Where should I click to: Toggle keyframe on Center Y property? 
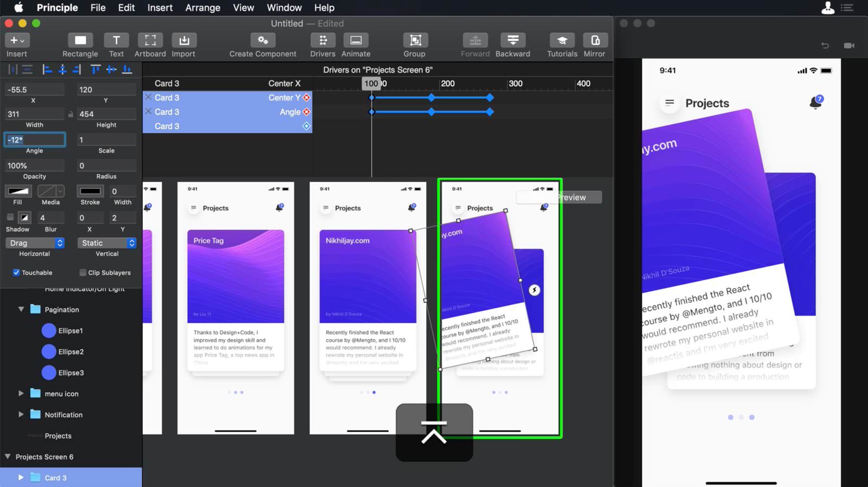307,98
